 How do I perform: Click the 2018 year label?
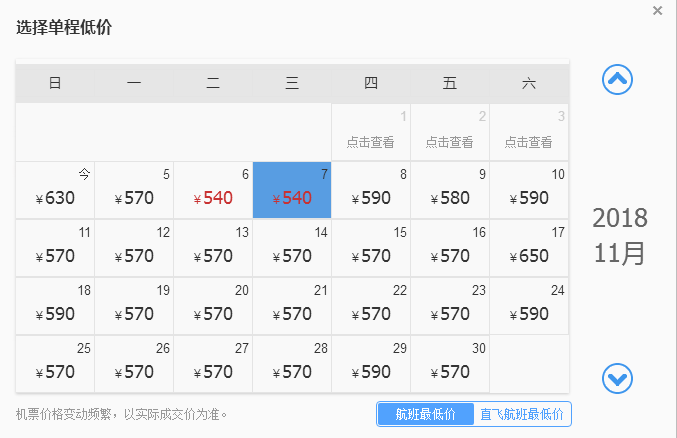(x=620, y=218)
